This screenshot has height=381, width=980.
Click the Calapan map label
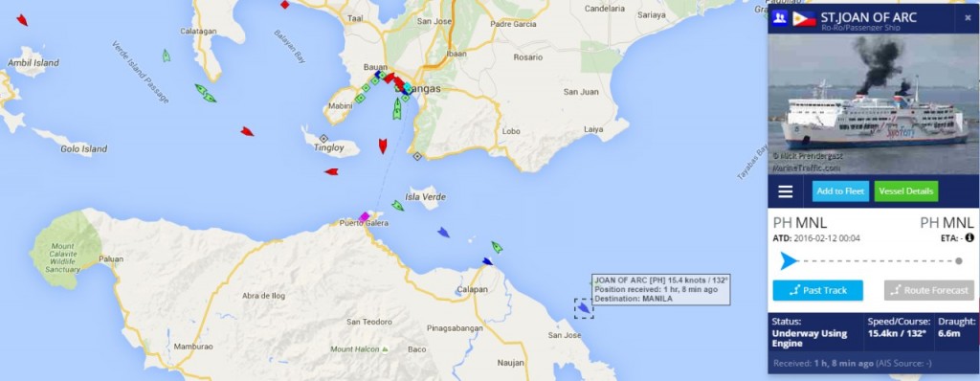(x=473, y=289)
